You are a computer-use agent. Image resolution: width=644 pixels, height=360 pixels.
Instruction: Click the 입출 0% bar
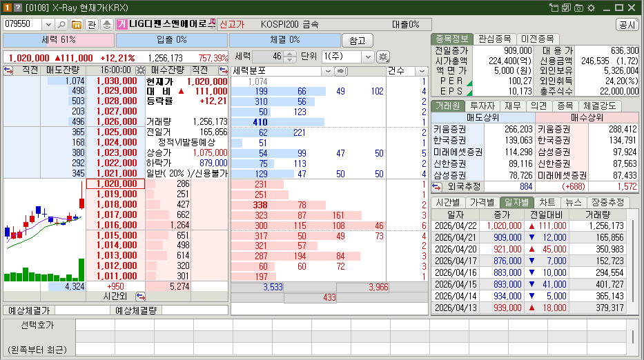pos(172,40)
